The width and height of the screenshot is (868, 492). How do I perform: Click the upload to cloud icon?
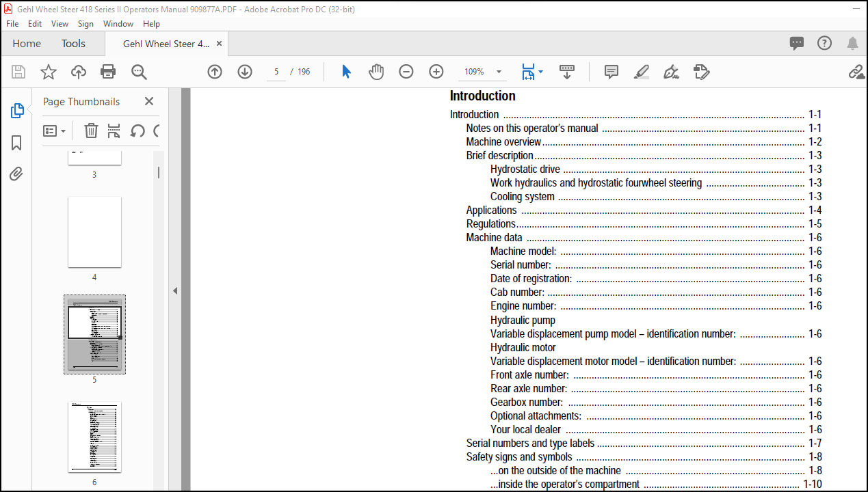(79, 72)
